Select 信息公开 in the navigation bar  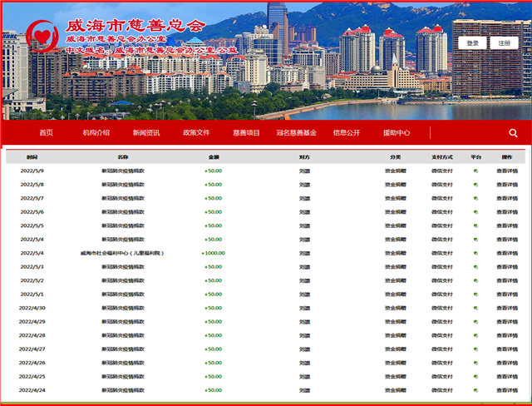pyautogui.click(x=347, y=133)
